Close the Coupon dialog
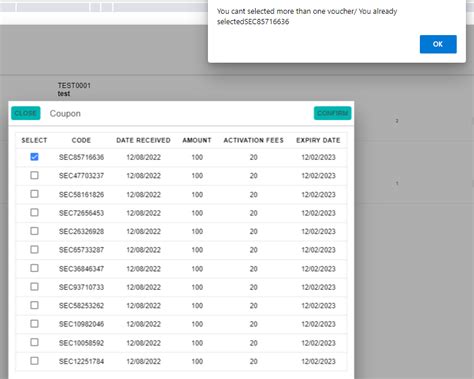 coord(26,113)
